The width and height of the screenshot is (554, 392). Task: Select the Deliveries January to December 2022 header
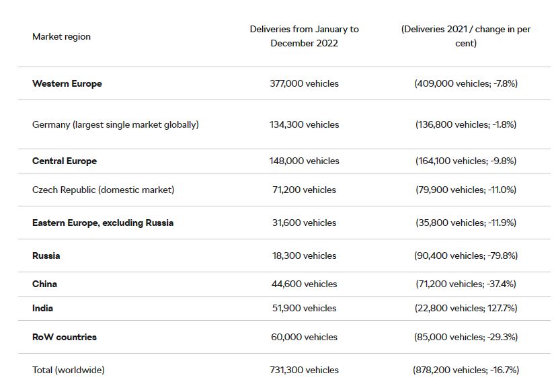coord(304,36)
